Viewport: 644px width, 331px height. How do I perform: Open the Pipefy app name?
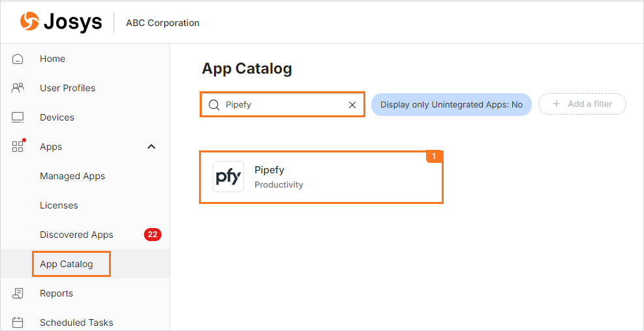click(269, 170)
